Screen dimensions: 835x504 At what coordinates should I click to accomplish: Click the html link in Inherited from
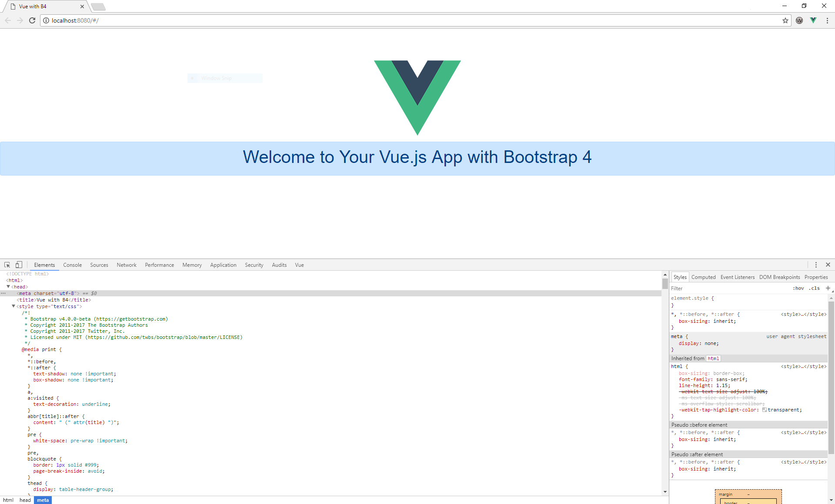coord(713,358)
